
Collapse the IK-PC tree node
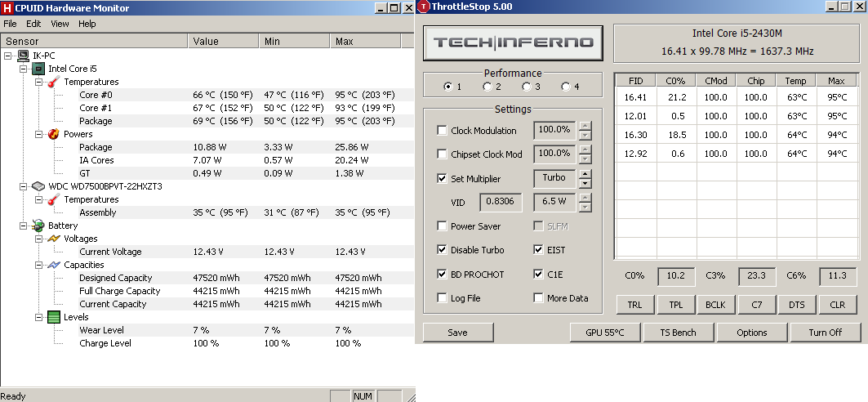(x=7, y=56)
